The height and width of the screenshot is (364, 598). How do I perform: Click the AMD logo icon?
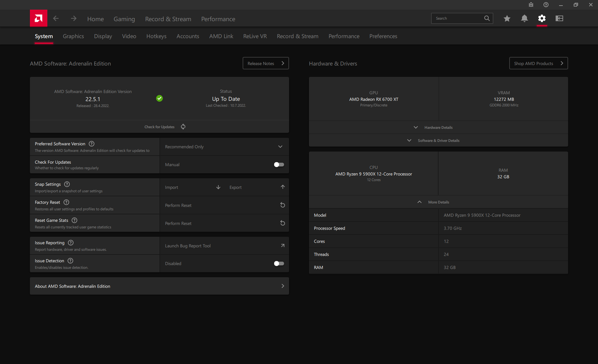(x=38, y=18)
